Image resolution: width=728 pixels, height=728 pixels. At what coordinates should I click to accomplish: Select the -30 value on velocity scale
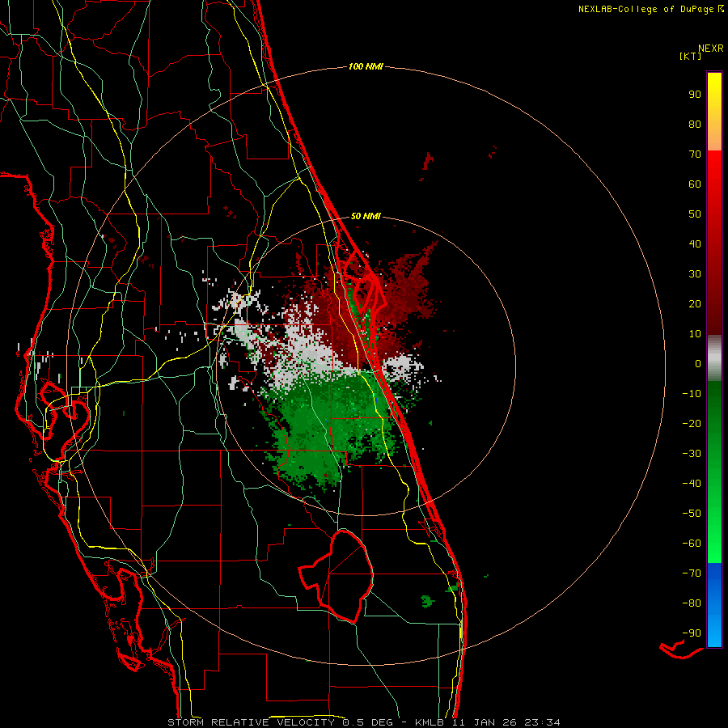pos(692,454)
